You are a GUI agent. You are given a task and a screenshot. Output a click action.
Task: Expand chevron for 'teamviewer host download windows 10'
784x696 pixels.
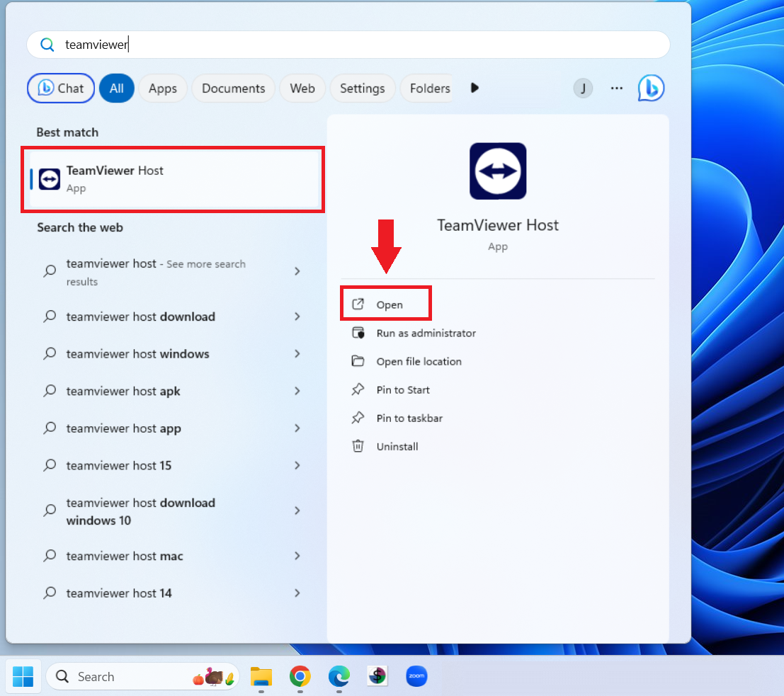[x=297, y=510]
